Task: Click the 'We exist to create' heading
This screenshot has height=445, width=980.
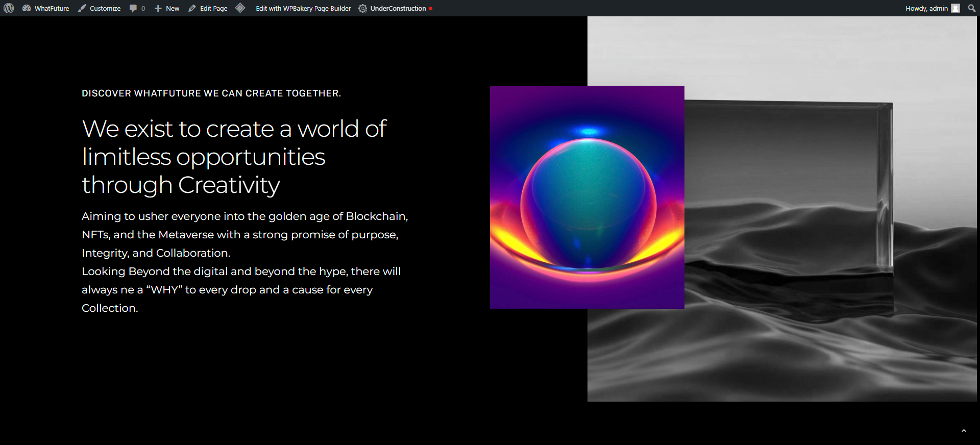Action: (x=234, y=157)
